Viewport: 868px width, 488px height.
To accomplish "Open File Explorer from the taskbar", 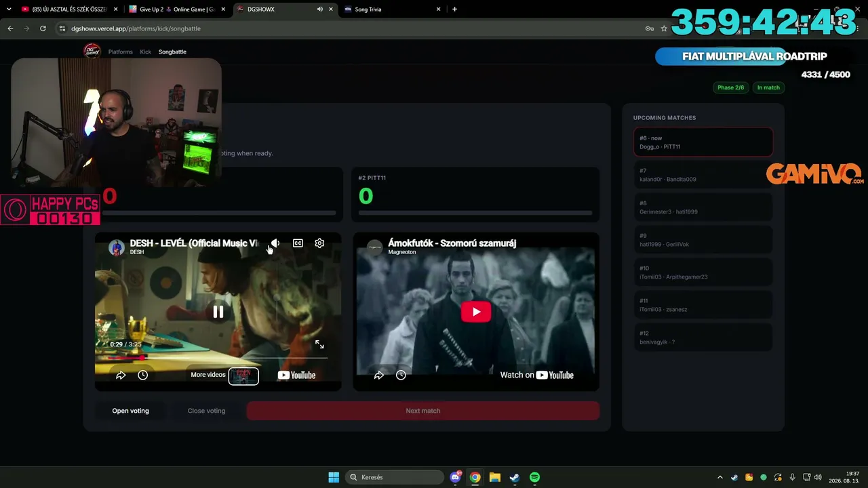I will pyautogui.click(x=495, y=477).
